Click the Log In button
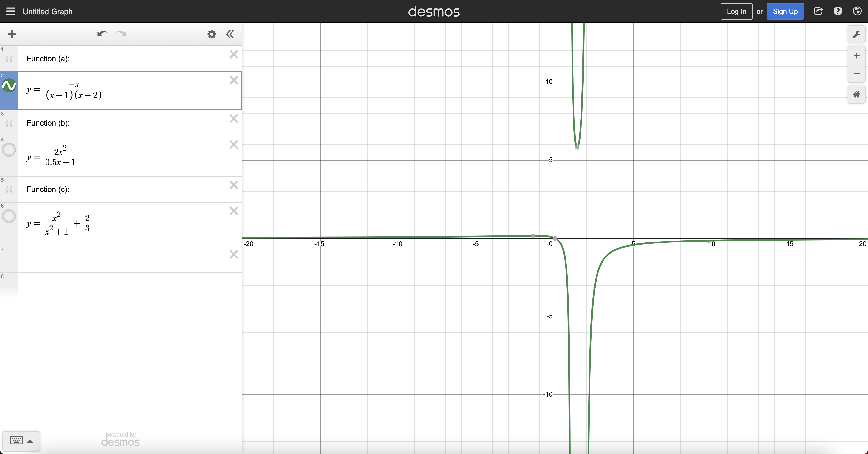868x454 pixels. (736, 11)
